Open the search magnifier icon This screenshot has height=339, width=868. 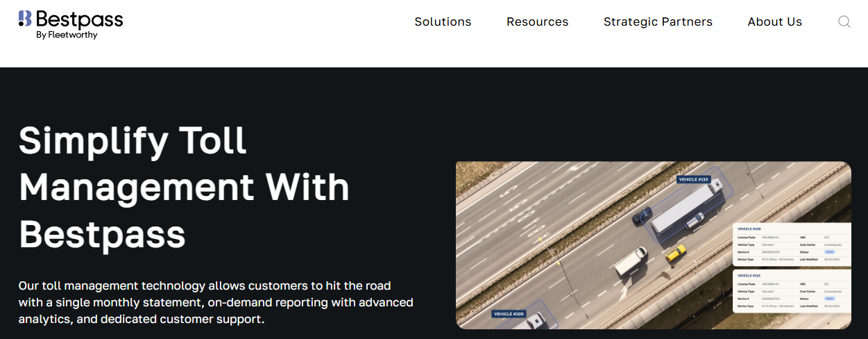point(844,22)
